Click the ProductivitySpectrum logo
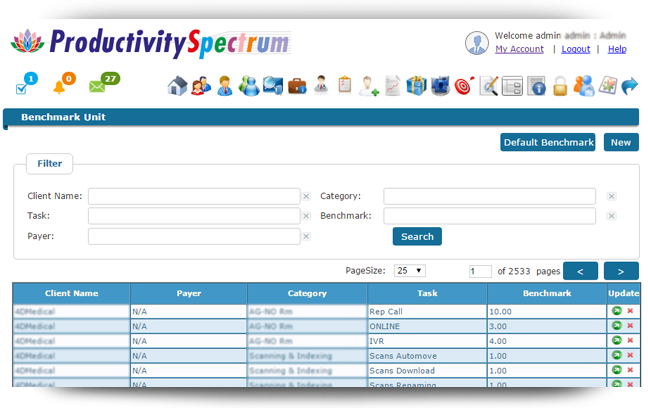 click(151, 43)
